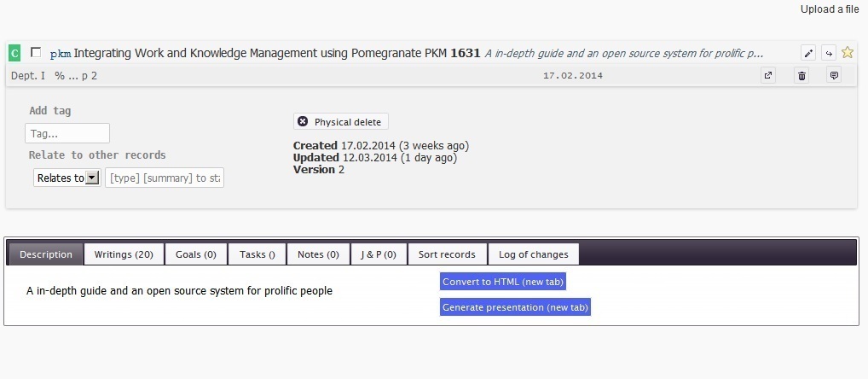
Task: Click the comment bubble icon
Action: [x=834, y=76]
